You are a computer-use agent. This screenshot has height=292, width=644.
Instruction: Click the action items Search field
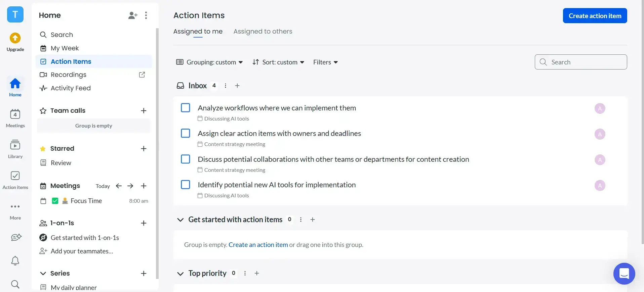[585, 62]
